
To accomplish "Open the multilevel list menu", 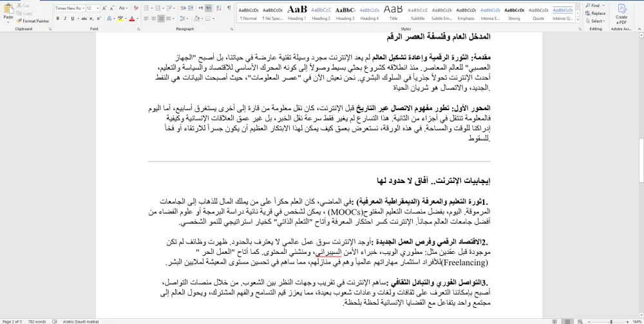I will [x=169, y=8].
